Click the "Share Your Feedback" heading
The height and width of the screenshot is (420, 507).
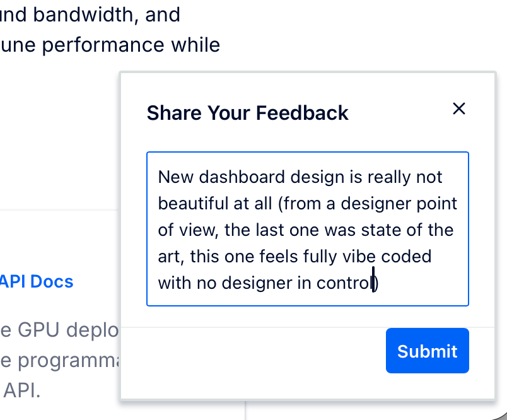(247, 113)
